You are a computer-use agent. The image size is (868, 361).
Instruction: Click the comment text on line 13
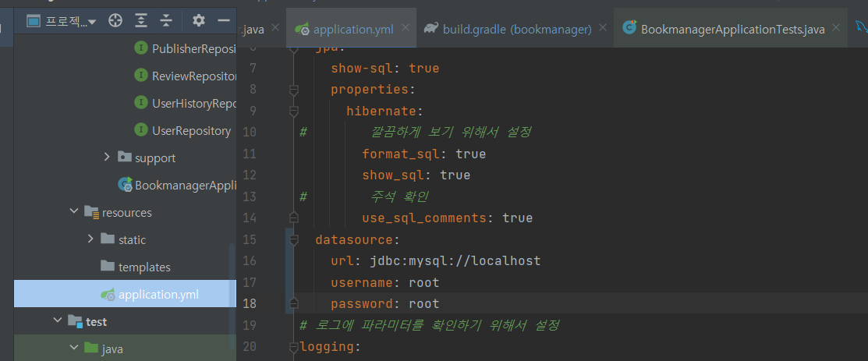click(400, 196)
